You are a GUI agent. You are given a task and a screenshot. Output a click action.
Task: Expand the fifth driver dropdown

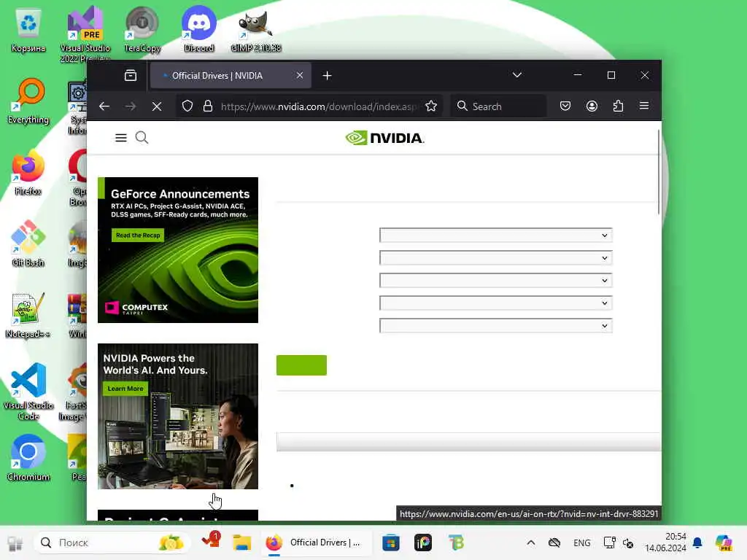pos(495,326)
